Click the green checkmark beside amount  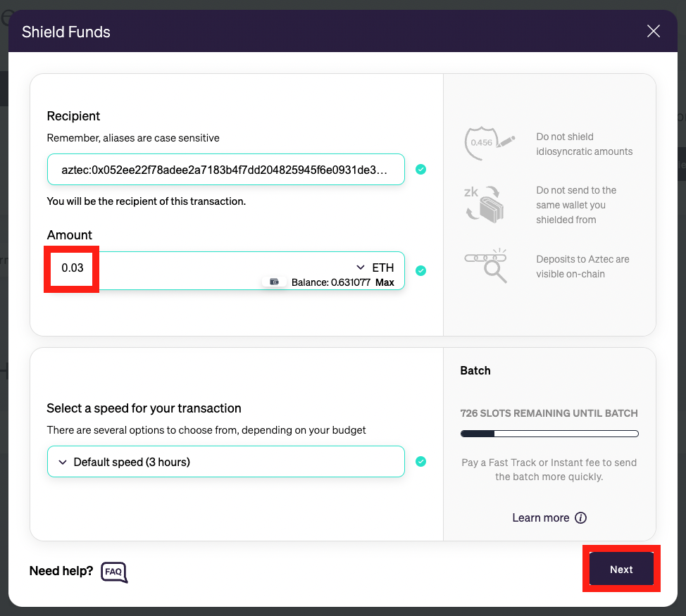(x=421, y=270)
